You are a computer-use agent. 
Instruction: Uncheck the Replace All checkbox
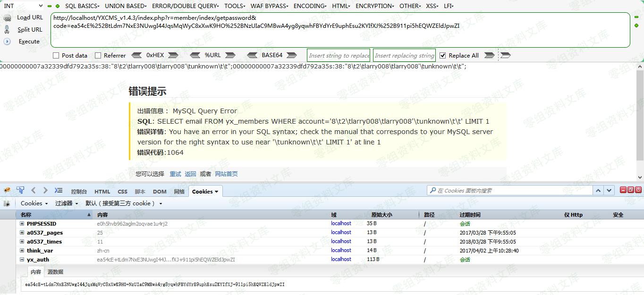[442, 56]
